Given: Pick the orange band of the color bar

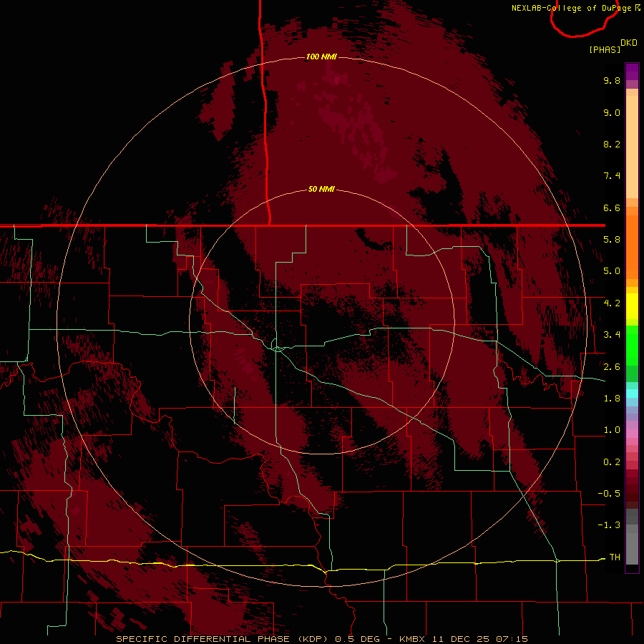Looking at the screenshot, I should [632, 248].
